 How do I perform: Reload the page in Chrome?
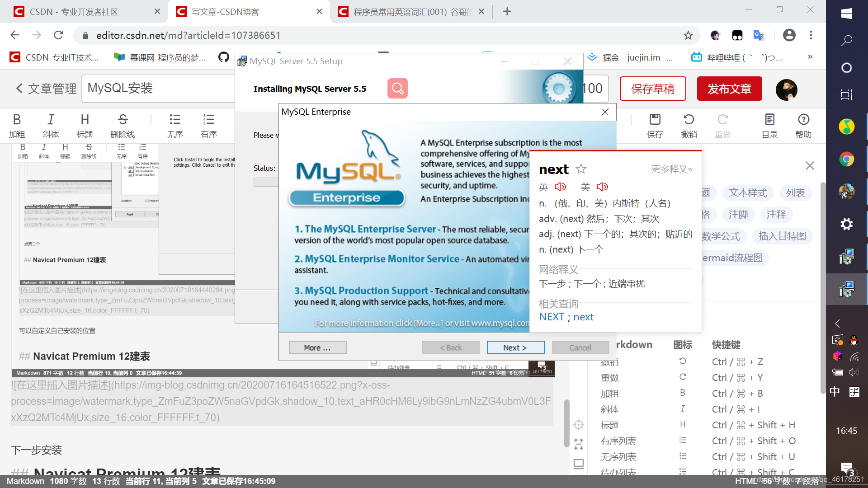[x=58, y=35]
